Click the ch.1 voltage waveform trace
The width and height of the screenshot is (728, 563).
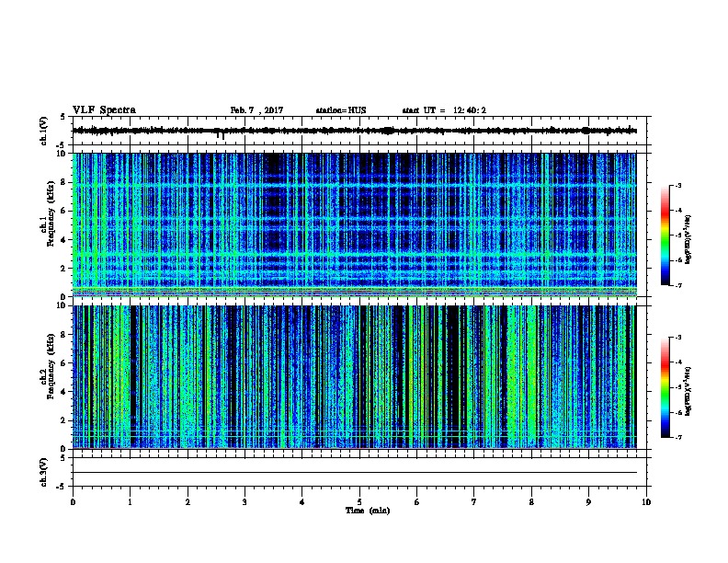355,131
